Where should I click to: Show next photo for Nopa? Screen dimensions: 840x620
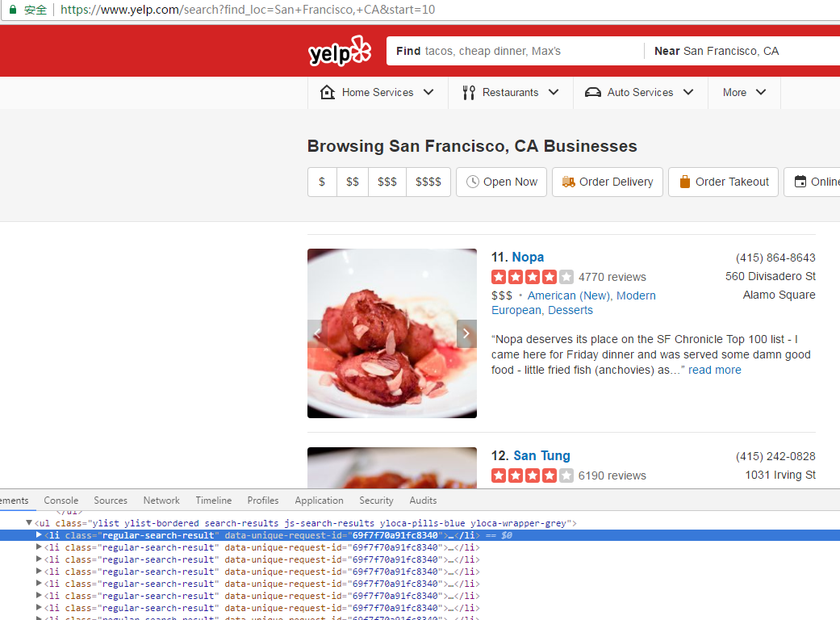coord(466,333)
